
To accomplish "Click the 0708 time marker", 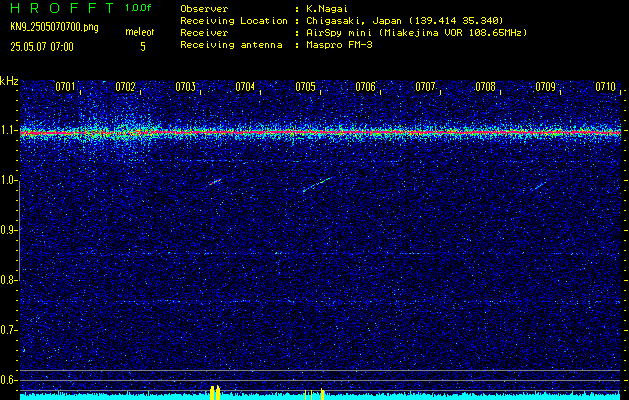I will [x=485, y=87].
